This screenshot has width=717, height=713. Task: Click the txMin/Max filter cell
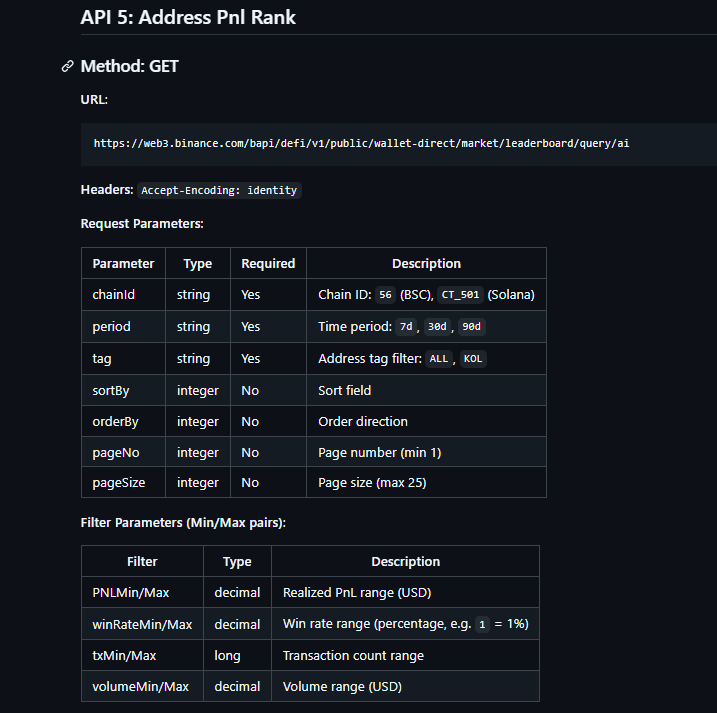(x=142, y=655)
